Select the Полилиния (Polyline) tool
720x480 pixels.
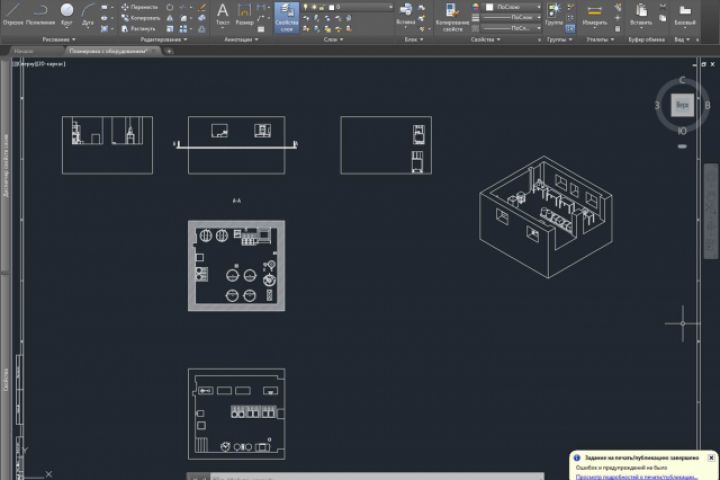click(x=40, y=14)
